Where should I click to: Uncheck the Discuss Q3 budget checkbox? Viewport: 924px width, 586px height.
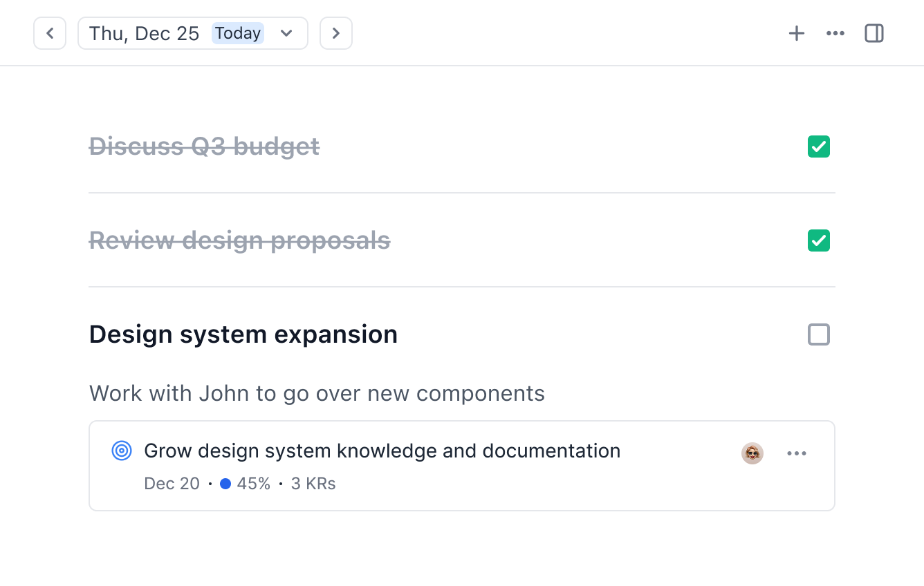[x=819, y=146]
